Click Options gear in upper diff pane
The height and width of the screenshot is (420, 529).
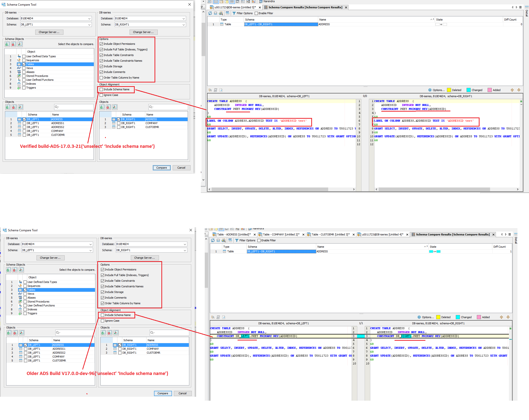[x=430, y=90]
